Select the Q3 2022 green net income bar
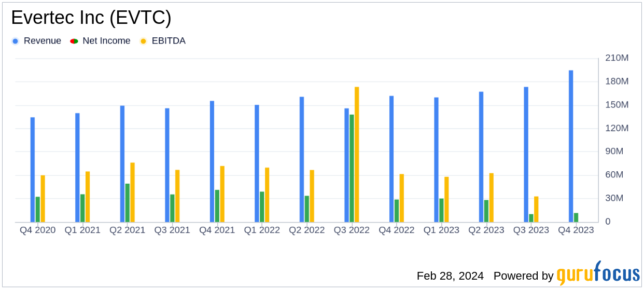Image resolution: width=644 pixels, height=289 pixels. click(x=352, y=169)
